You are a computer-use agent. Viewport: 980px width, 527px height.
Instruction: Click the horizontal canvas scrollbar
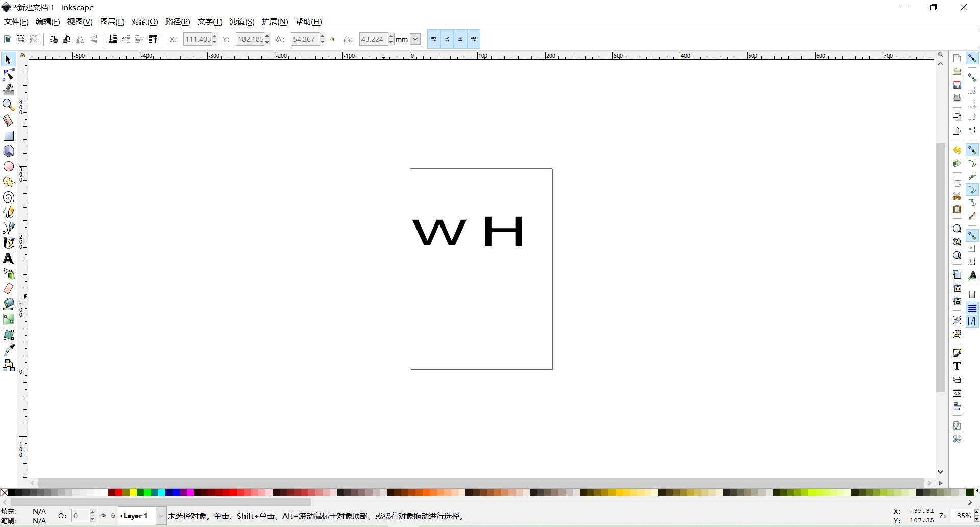[481, 483]
